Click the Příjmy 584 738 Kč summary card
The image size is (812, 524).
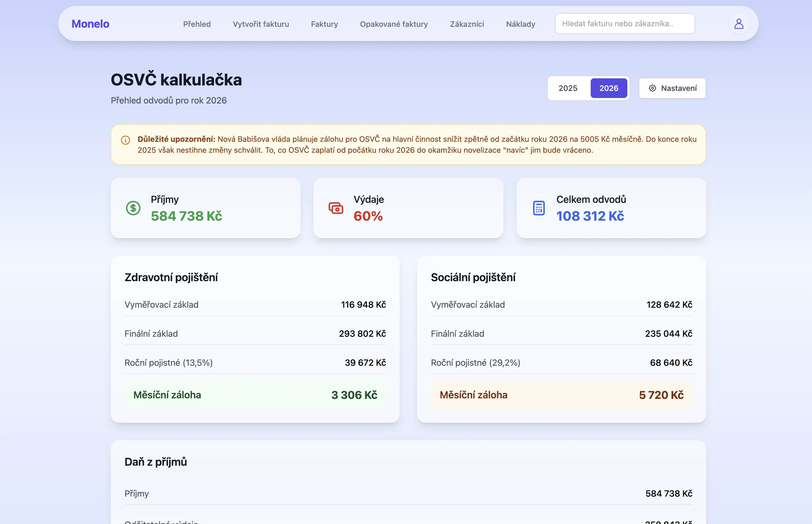coord(205,208)
